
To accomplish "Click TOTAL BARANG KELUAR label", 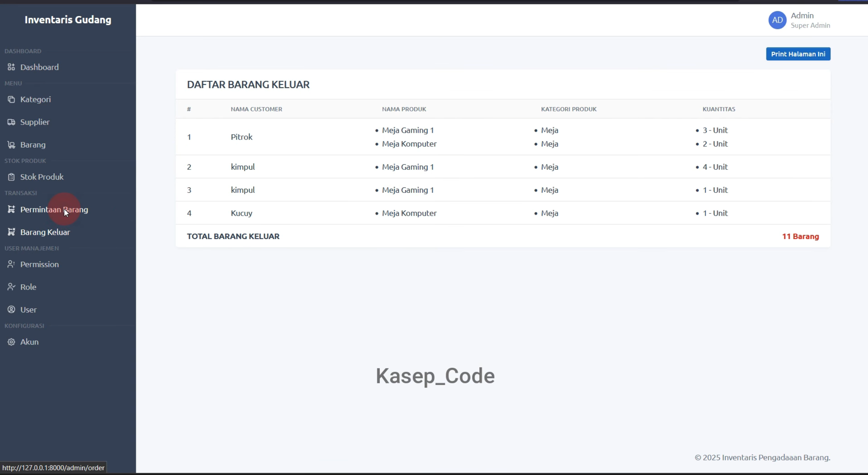I will [233, 236].
